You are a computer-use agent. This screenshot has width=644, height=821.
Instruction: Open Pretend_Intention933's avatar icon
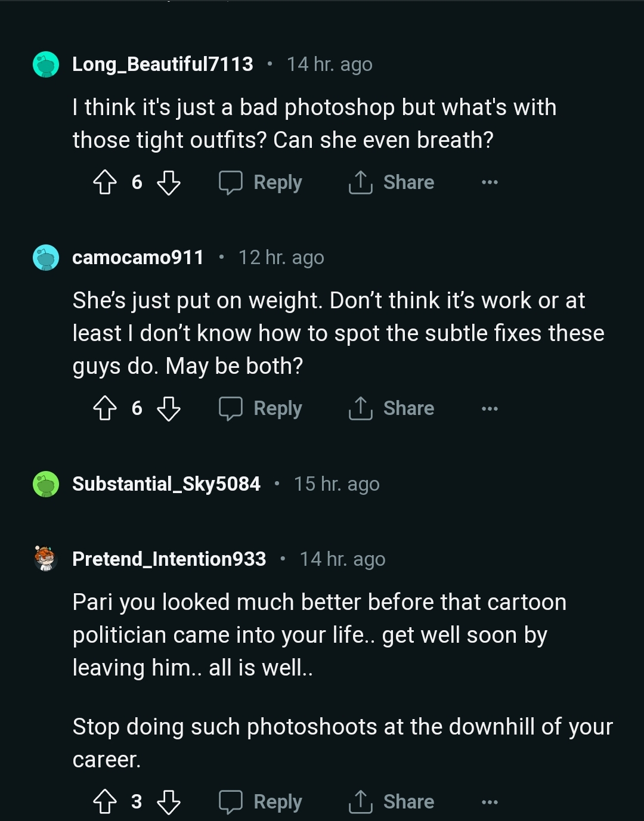click(x=46, y=559)
